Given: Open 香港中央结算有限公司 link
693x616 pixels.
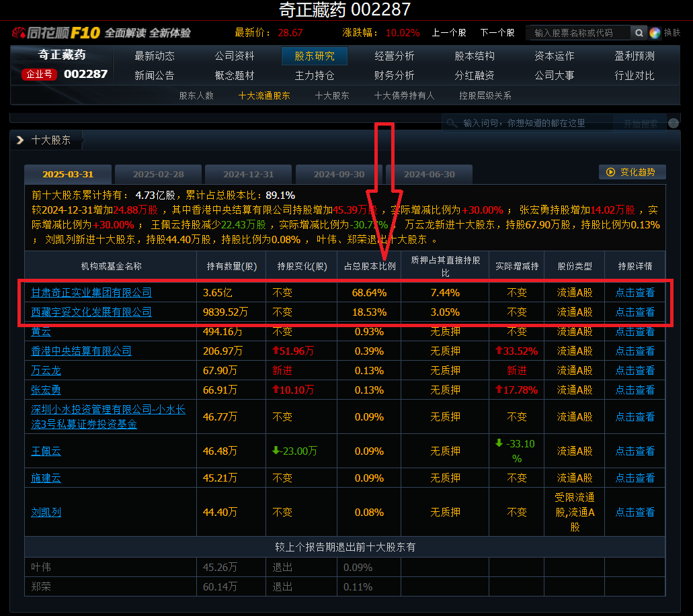Looking at the screenshot, I should 81,351.
